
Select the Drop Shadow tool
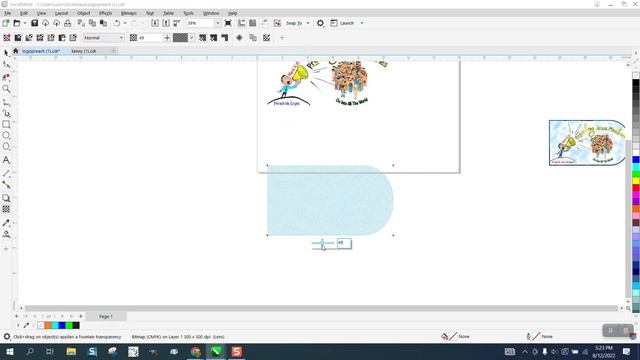click(x=6, y=198)
